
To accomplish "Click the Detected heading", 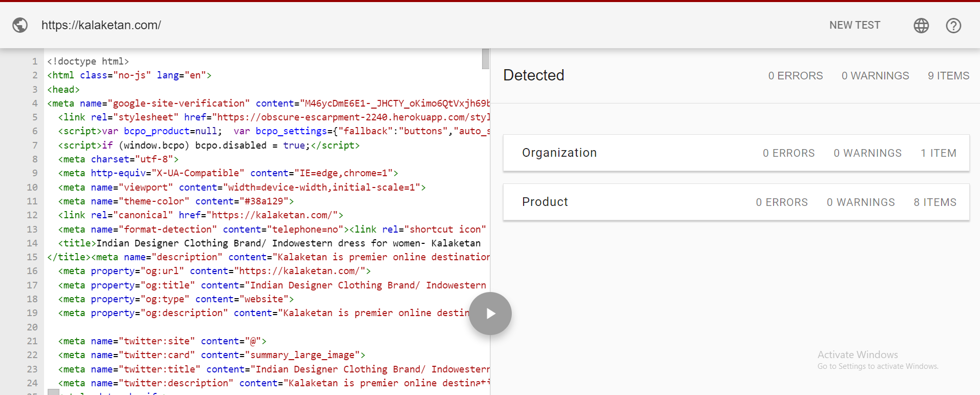I will coord(534,75).
